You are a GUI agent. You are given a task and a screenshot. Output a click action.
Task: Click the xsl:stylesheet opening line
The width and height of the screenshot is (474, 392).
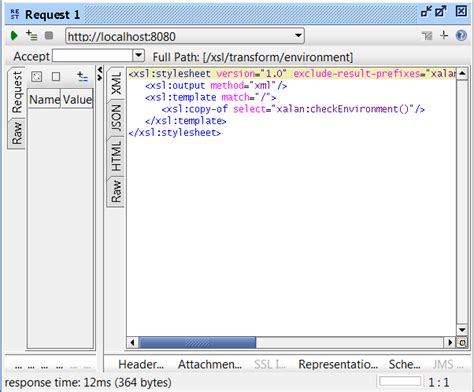click(x=291, y=73)
